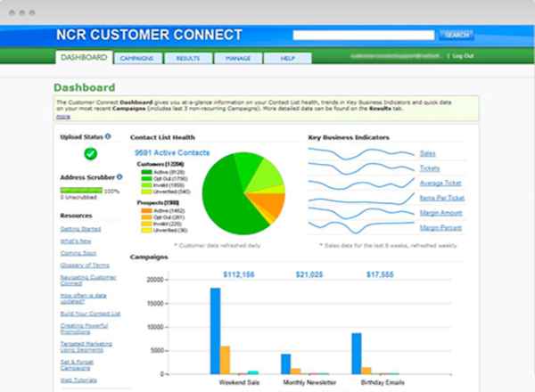Click Customers Active legend swatch
This screenshot has height=392, width=535.
[147, 172]
